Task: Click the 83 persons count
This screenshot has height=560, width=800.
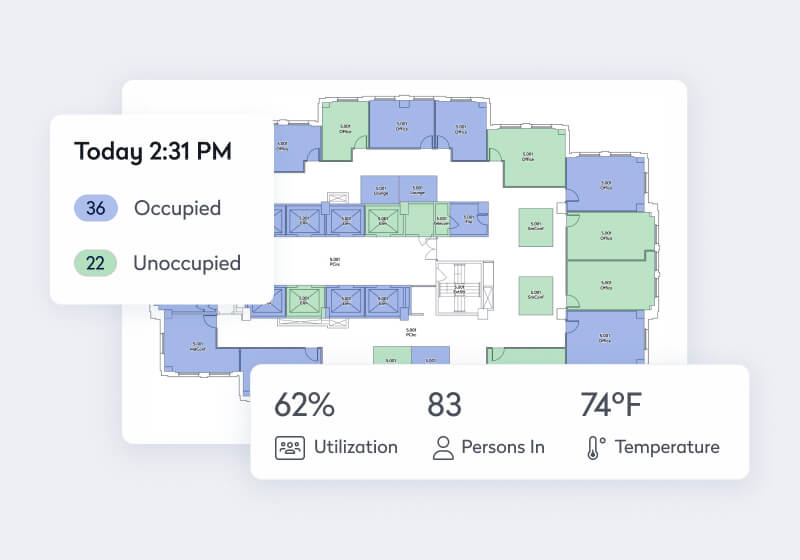Action: coord(445,405)
